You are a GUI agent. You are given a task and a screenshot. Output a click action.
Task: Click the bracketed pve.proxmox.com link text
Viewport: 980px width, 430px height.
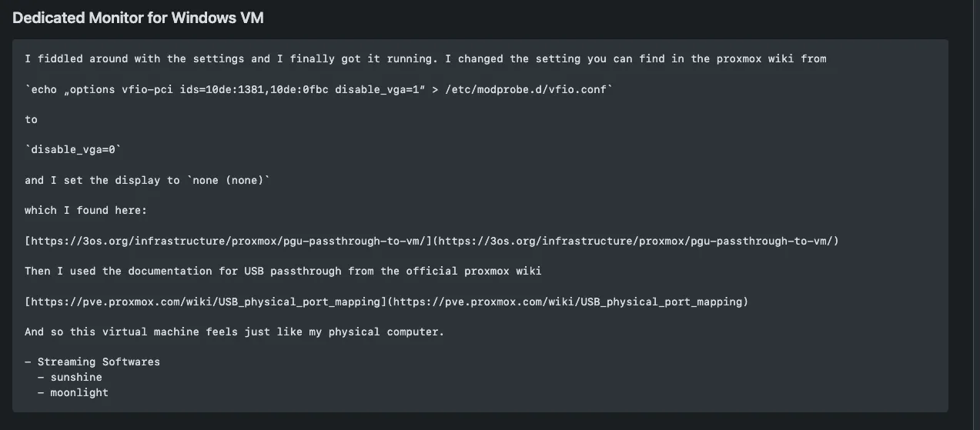206,302
